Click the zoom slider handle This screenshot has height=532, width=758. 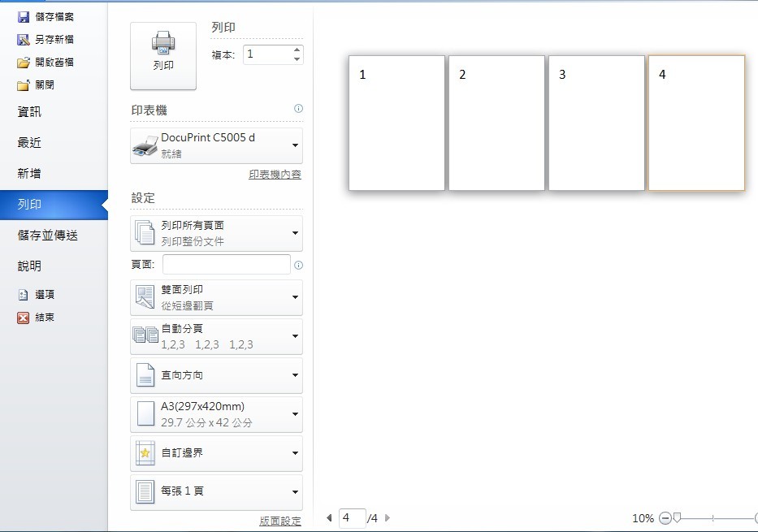678,518
